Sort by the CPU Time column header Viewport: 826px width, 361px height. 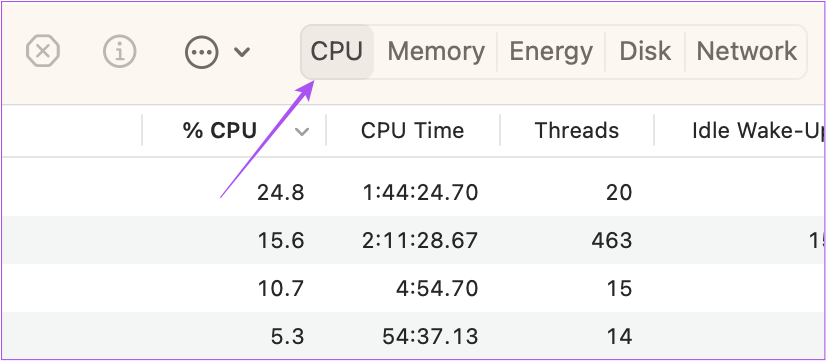(412, 130)
